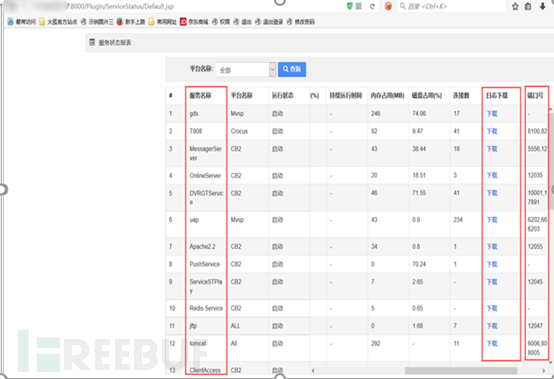This screenshot has width=554, height=379.
Task: Click the browser search input field
Action: (452, 6)
